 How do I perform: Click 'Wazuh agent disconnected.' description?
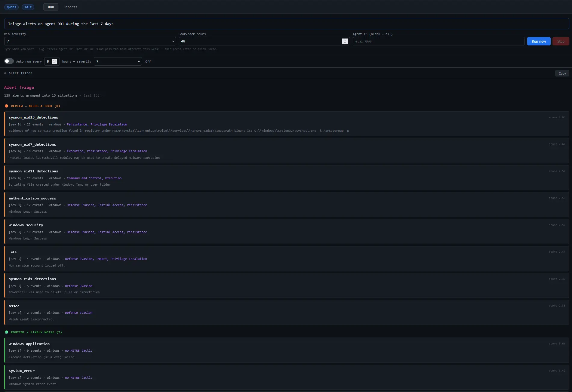(31, 319)
